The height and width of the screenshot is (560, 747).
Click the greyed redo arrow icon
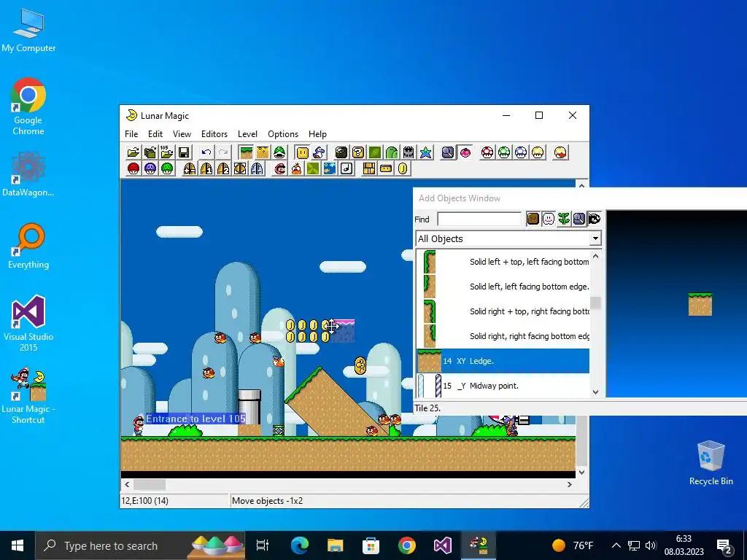(x=223, y=152)
